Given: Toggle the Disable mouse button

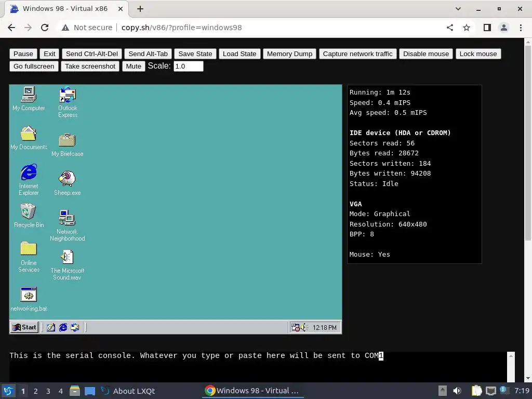Looking at the screenshot, I should (426, 54).
